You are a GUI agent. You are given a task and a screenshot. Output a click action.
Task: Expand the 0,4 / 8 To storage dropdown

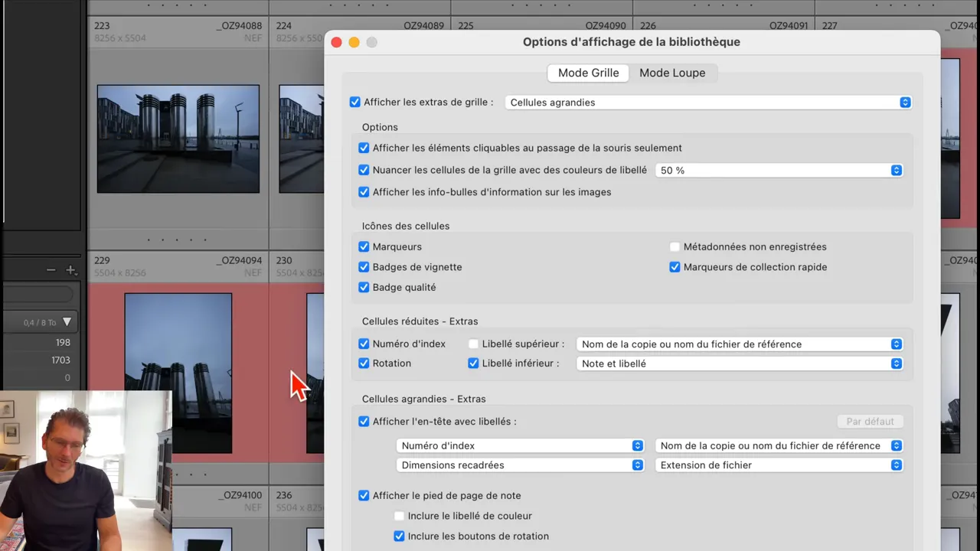pyautogui.click(x=67, y=322)
